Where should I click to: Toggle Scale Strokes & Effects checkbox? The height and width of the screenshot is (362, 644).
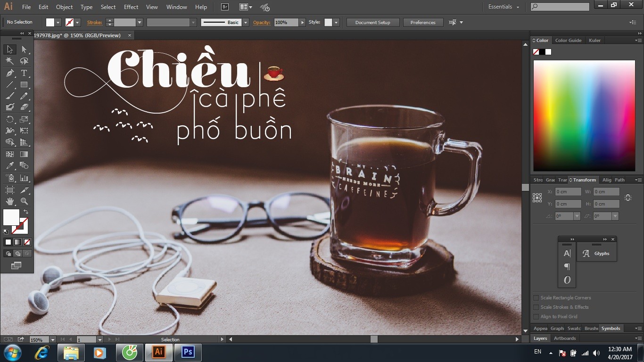536,307
